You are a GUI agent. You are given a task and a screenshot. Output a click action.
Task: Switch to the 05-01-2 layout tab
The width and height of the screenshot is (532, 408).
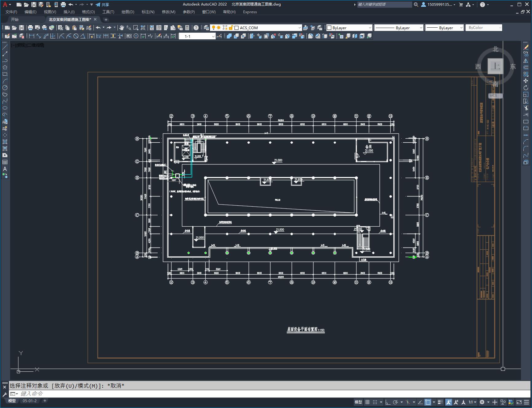click(30, 401)
